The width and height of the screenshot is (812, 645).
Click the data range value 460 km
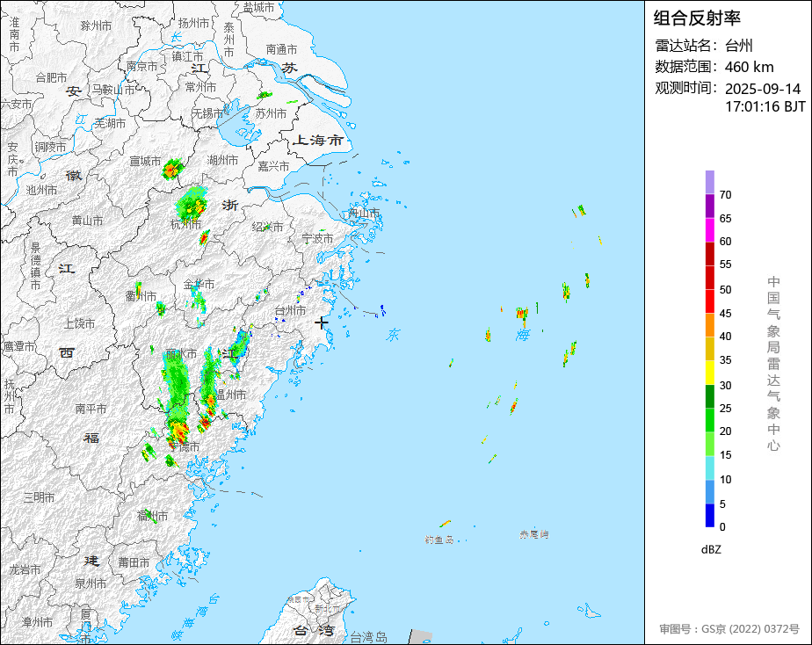pyautogui.click(x=749, y=67)
